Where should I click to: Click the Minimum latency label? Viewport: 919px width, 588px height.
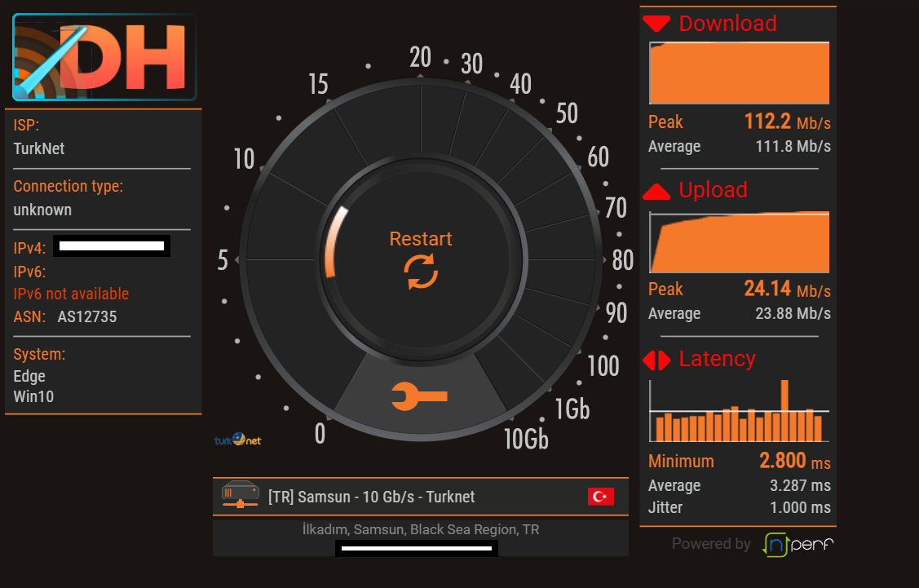click(681, 462)
